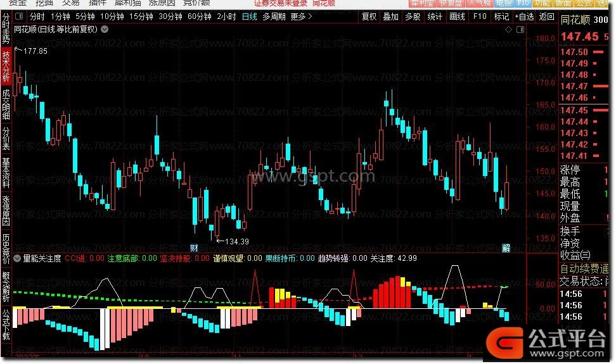Image resolution: width=616 pixels, height=364 pixels.
Task: Open the 基本资料 sidebar tab
Action: point(6,173)
